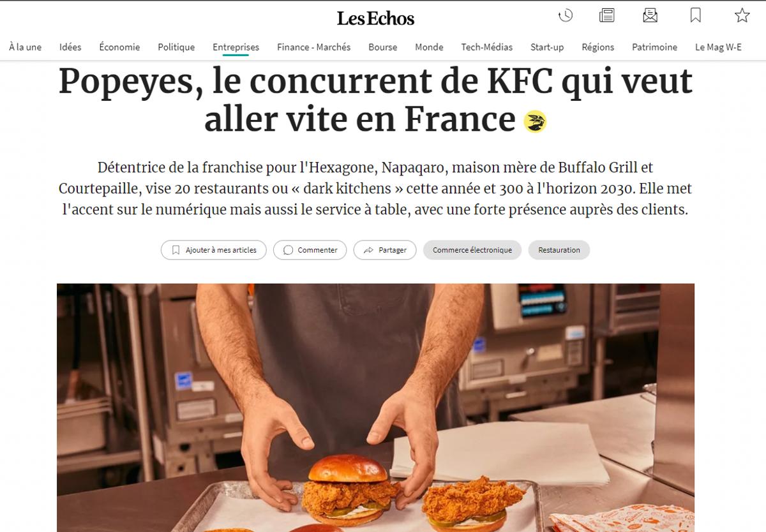Open the Commerce électronique topic tag
The width and height of the screenshot is (766, 532).
click(472, 250)
